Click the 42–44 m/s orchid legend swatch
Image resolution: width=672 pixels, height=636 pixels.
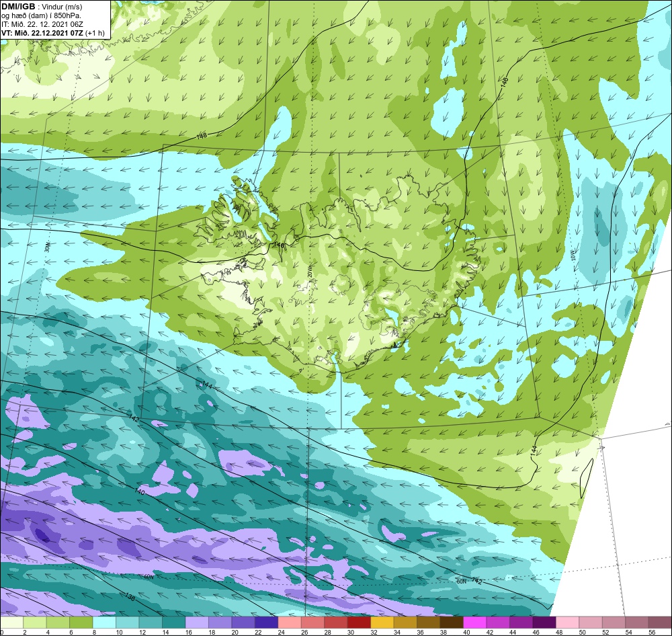click(x=497, y=623)
